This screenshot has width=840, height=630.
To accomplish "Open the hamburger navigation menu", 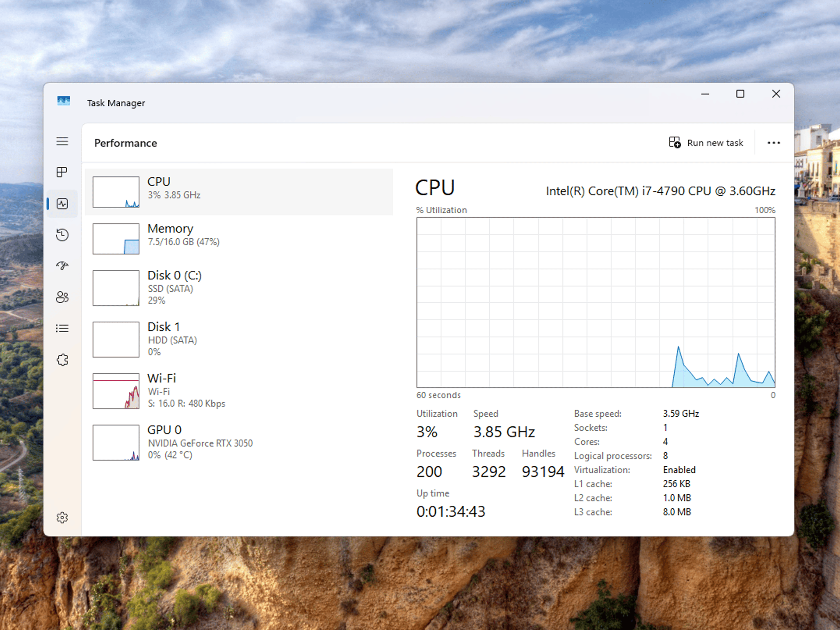I will click(x=62, y=142).
